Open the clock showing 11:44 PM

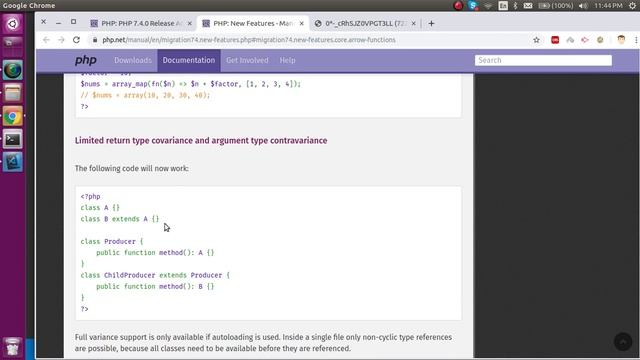click(608, 6)
